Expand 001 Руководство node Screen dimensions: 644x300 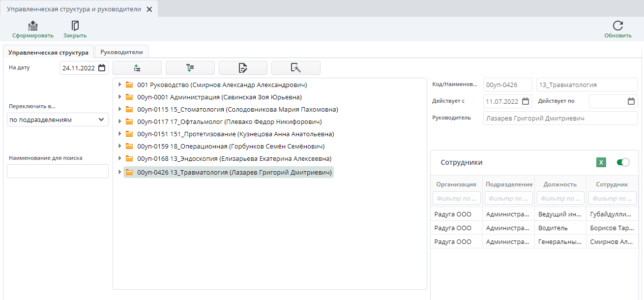point(119,85)
